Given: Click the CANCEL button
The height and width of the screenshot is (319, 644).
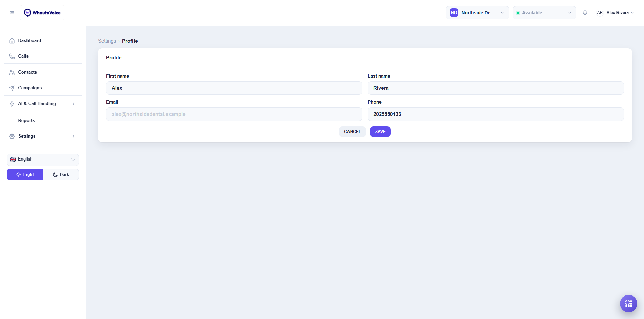Looking at the screenshot, I should tap(353, 132).
